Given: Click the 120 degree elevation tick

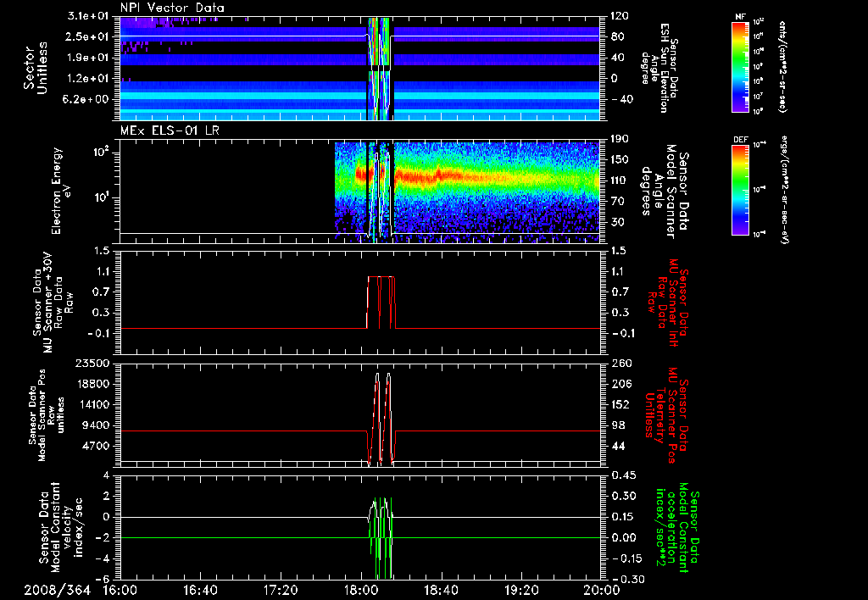Looking at the screenshot, I should pos(620,16).
